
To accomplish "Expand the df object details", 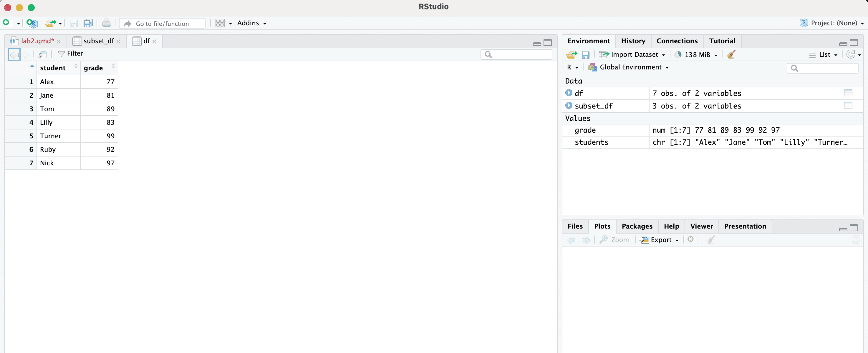I will pyautogui.click(x=569, y=93).
